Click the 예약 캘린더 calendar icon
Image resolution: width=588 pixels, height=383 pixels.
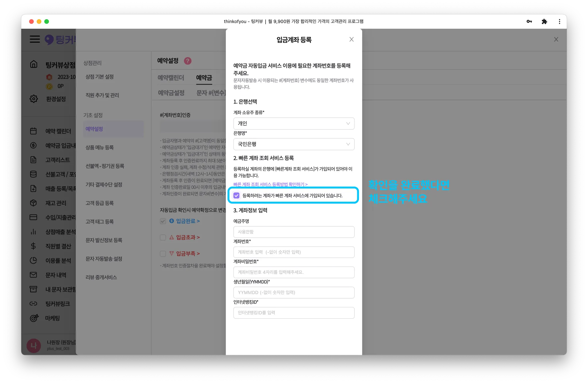pyautogui.click(x=33, y=131)
